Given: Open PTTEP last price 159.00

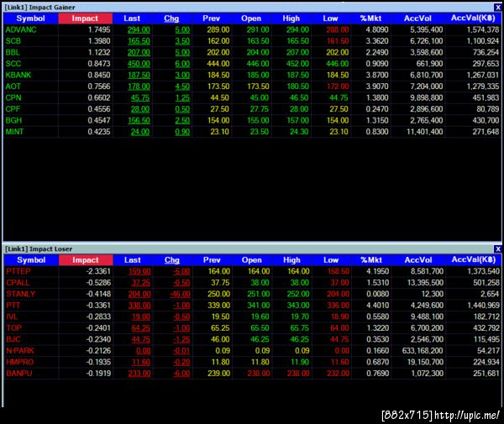Looking at the screenshot, I should [139, 271].
